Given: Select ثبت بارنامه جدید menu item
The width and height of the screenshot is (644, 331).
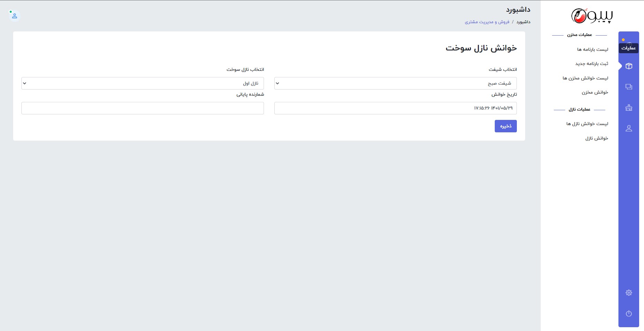Looking at the screenshot, I should 591,64.
